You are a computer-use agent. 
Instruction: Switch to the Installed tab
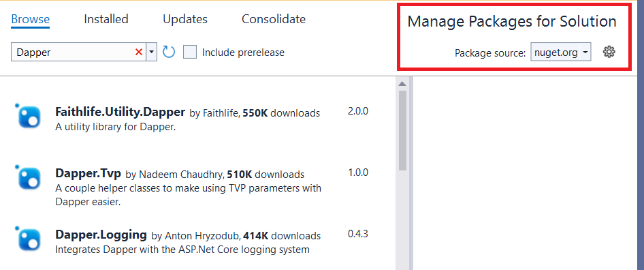(106, 19)
